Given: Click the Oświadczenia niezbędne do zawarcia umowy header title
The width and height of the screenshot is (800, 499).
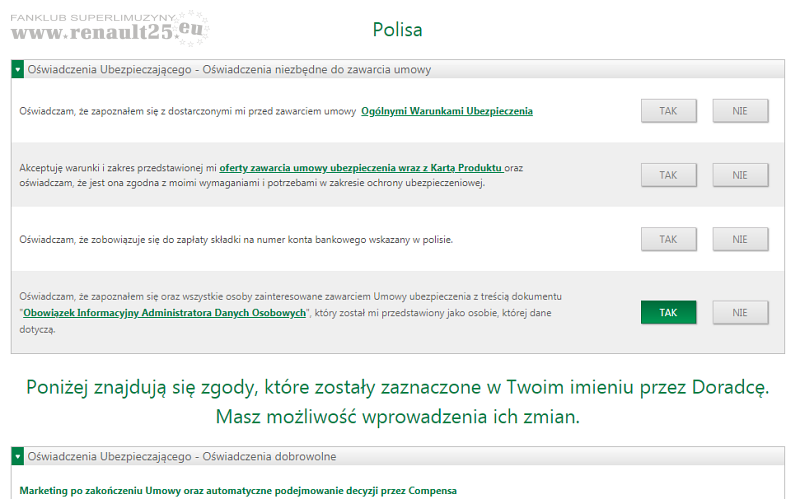Looking at the screenshot, I should [229, 70].
